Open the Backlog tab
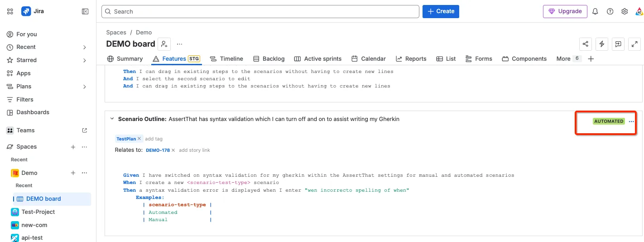 click(269, 59)
